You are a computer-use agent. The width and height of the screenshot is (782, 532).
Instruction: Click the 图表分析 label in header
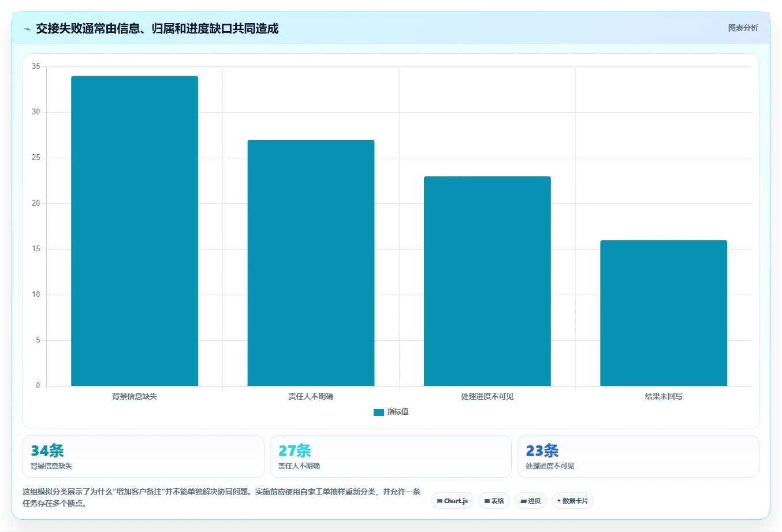743,28
